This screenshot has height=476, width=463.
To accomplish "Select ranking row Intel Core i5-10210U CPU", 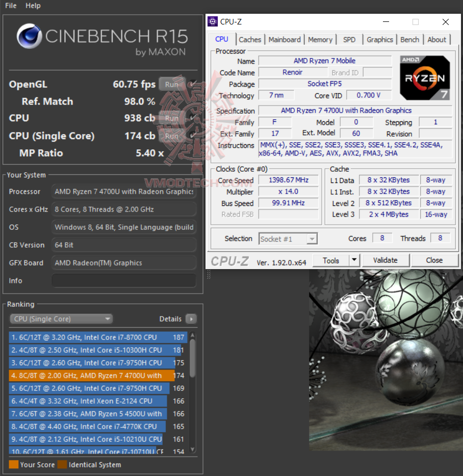I will pos(98,439).
